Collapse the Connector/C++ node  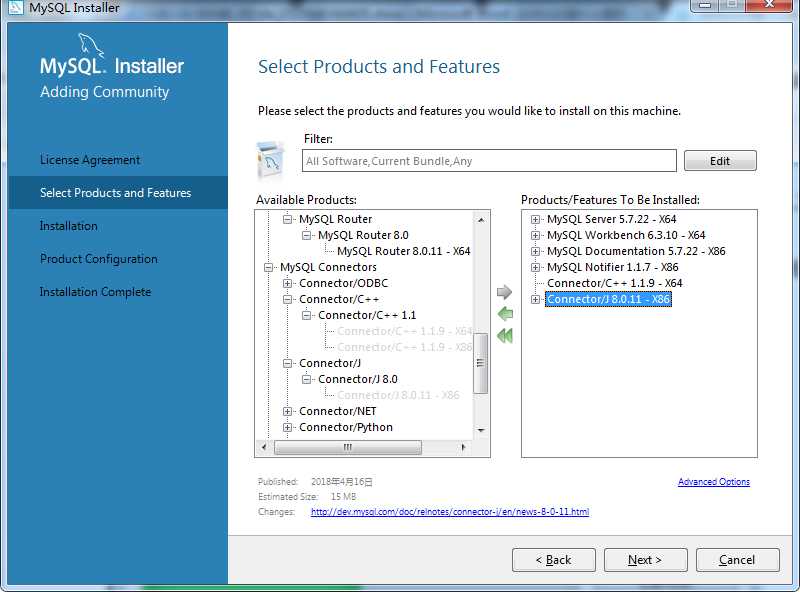point(287,299)
